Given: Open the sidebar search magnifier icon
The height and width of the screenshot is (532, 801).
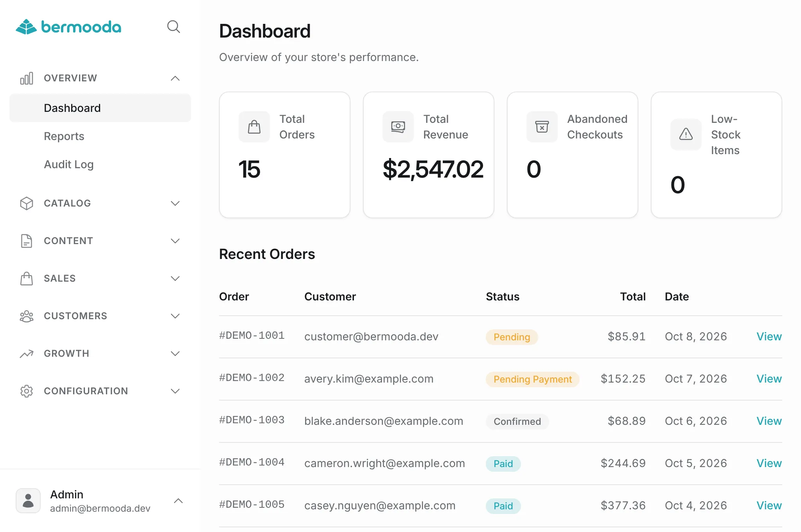Looking at the screenshot, I should (x=174, y=27).
